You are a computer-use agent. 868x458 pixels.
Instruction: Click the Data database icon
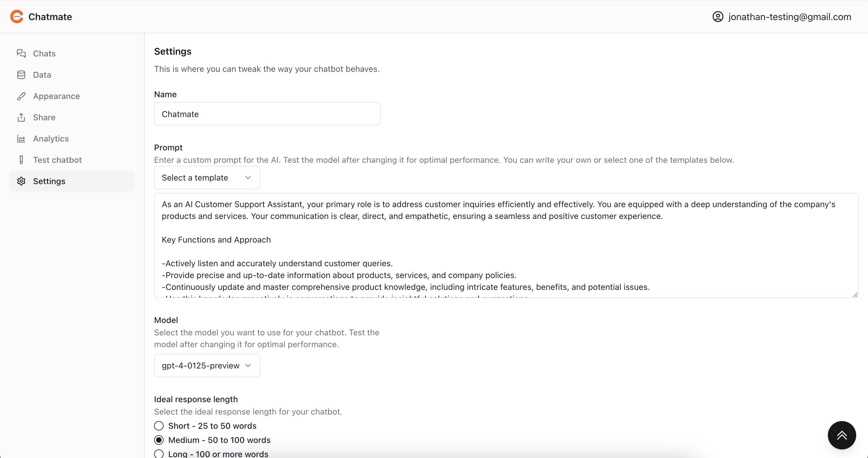pyautogui.click(x=21, y=74)
